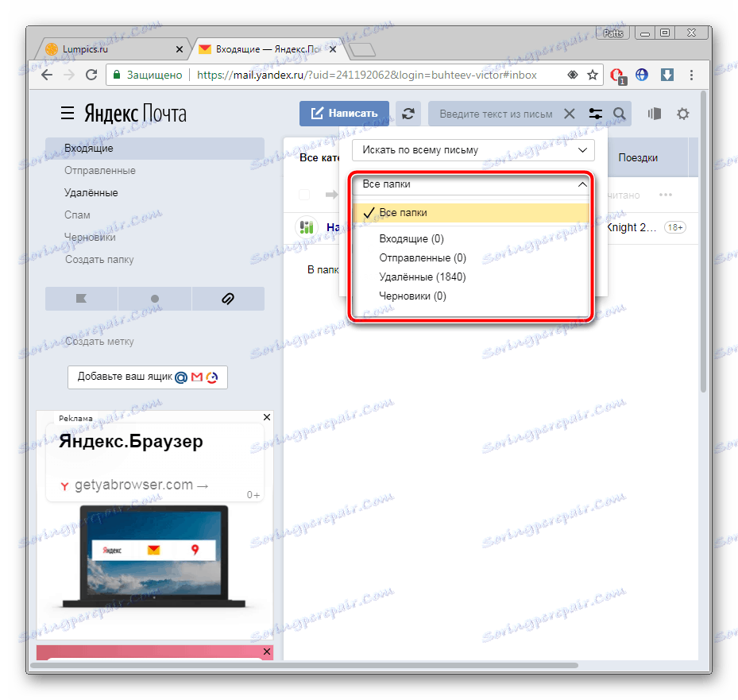The height and width of the screenshot is (700, 738).
Task: Go back with browser back arrow
Action: pyautogui.click(x=47, y=75)
